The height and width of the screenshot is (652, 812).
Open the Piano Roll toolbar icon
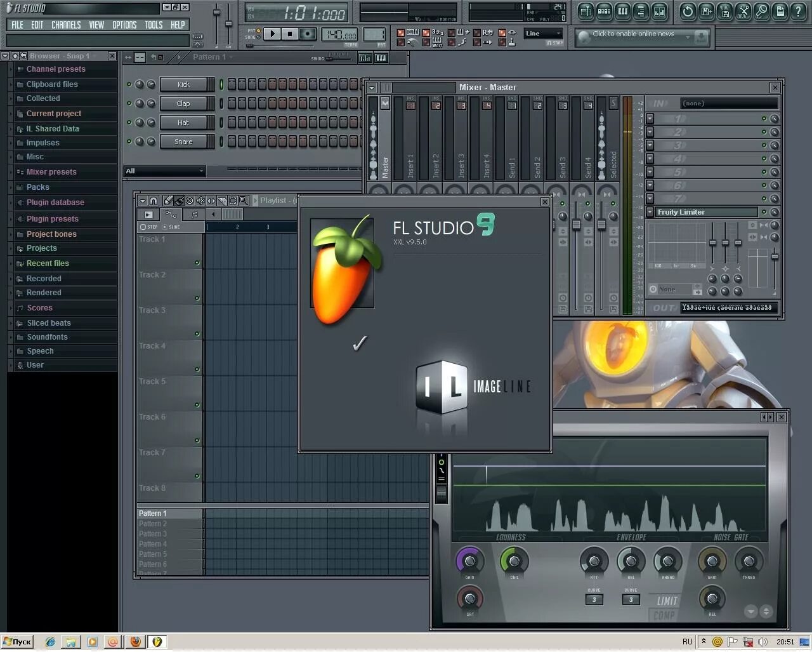[622, 11]
